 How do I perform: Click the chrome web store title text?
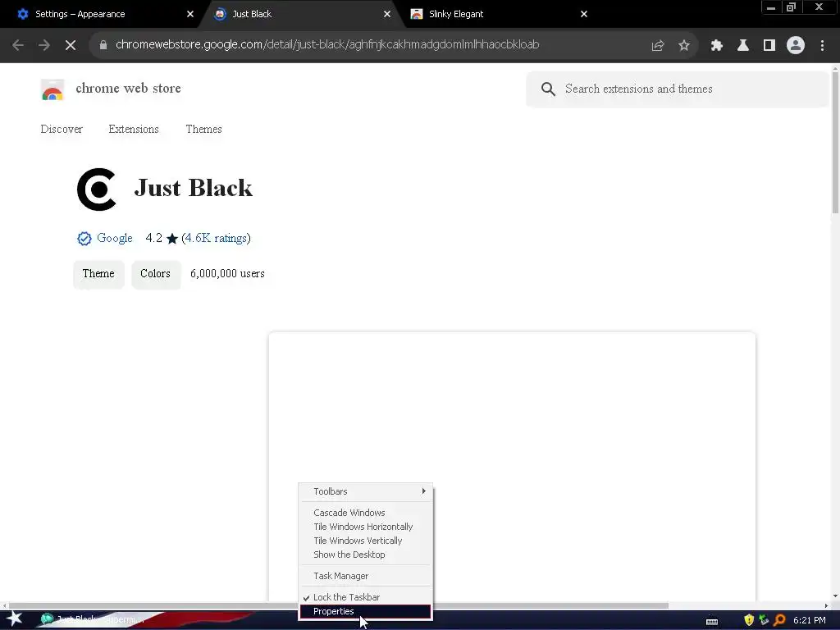(128, 89)
